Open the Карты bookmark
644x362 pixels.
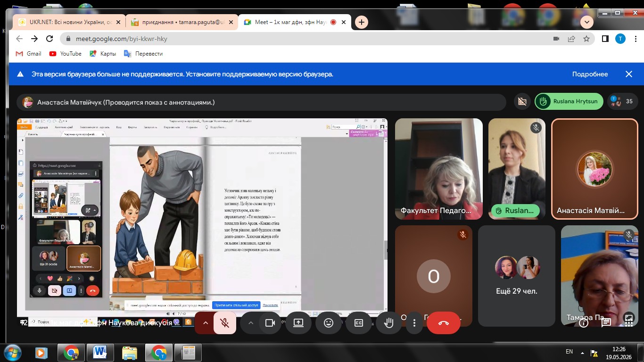102,54
